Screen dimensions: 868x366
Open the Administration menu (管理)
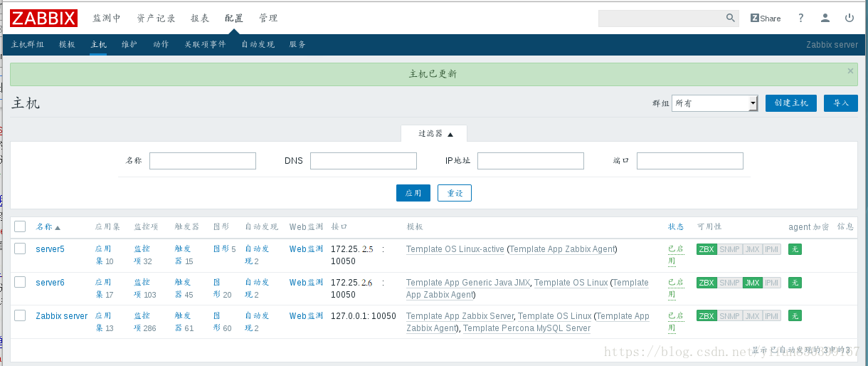[x=268, y=18]
